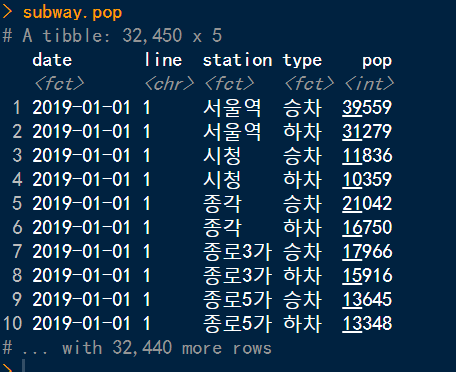Screen dimensions: 456x372
Task: Click station 서울역 in row 2
Action: [x=232, y=132]
